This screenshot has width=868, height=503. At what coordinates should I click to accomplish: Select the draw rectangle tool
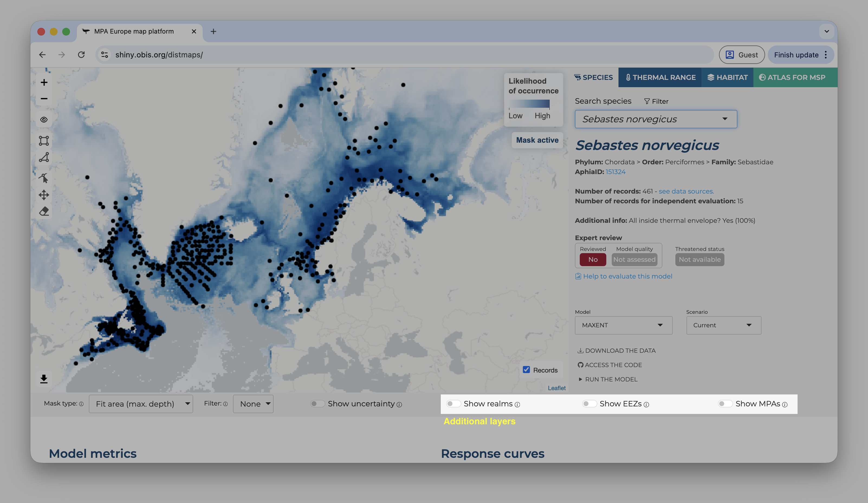tap(44, 141)
